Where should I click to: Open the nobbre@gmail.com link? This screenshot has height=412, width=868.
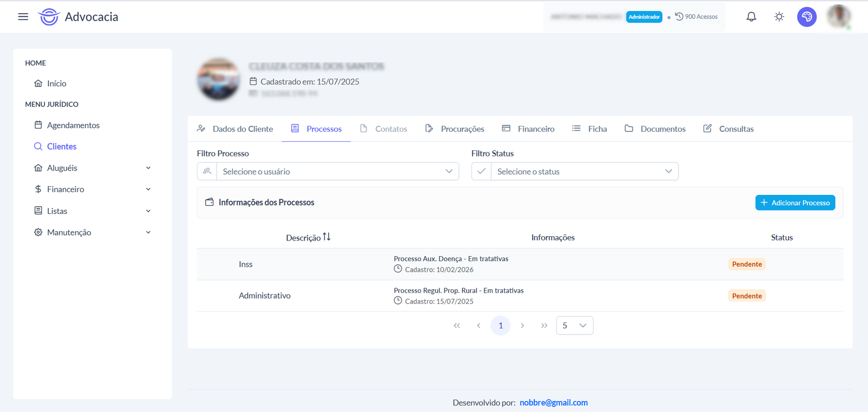tap(554, 403)
